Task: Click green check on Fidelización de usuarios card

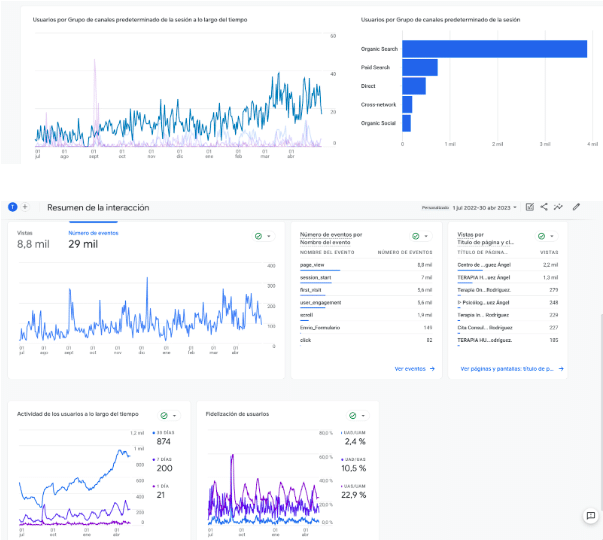Action: pyautogui.click(x=352, y=415)
